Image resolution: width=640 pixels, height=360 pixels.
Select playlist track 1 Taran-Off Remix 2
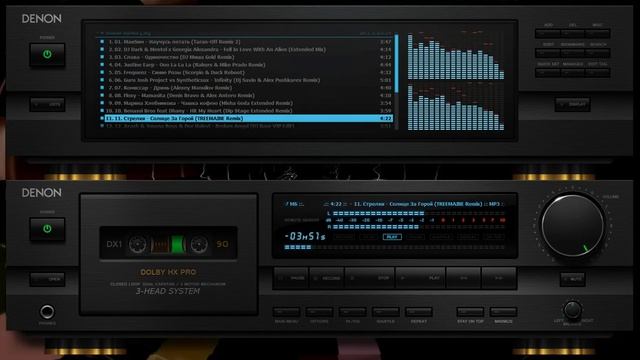pos(245,42)
